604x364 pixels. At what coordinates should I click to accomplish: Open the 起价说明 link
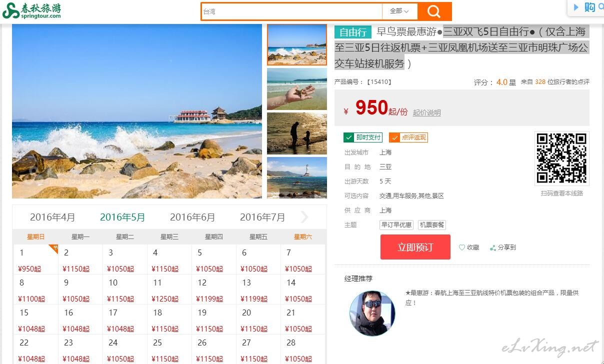(x=427, y=112)
